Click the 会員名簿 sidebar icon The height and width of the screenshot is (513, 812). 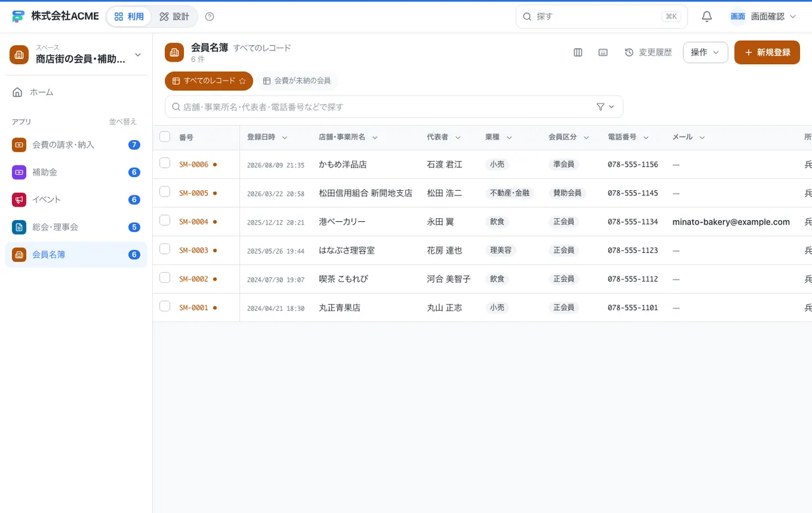(x=19, y=254)
